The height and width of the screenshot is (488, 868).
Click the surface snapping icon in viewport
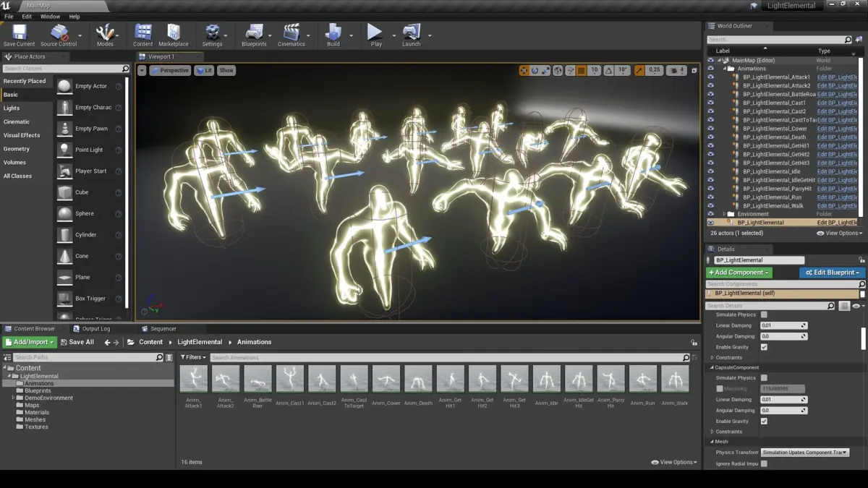click(x=569, y=70)
